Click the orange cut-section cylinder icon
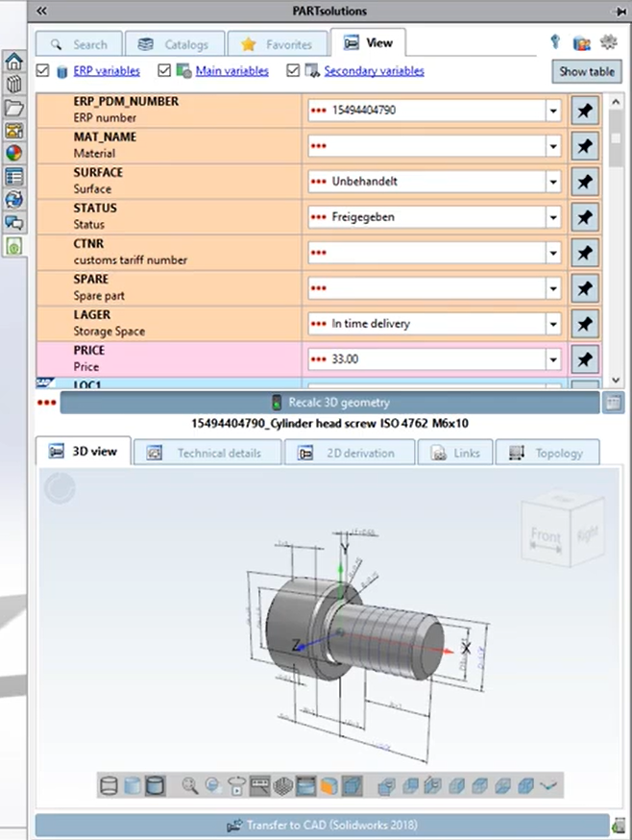 (x=328, y=786)
